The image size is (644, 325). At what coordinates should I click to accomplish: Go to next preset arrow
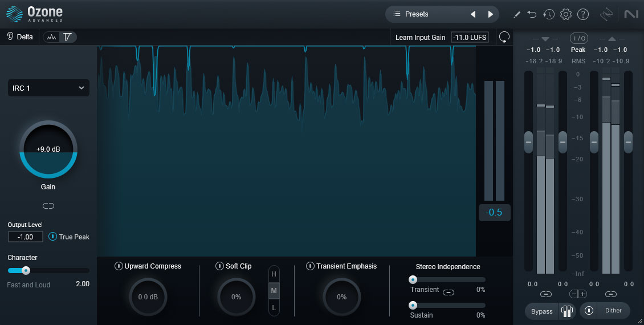click(491, 14)
